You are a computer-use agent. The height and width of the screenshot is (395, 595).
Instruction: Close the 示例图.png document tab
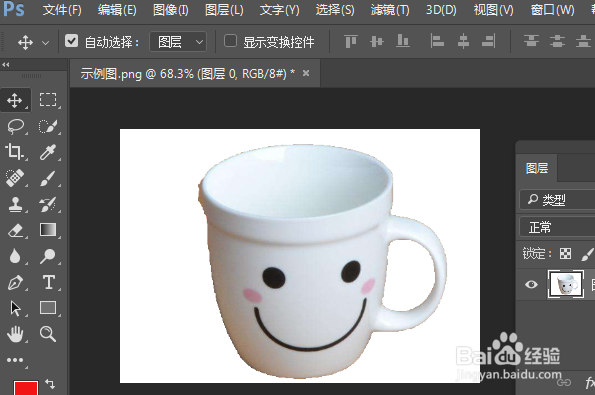coord(306,73)
